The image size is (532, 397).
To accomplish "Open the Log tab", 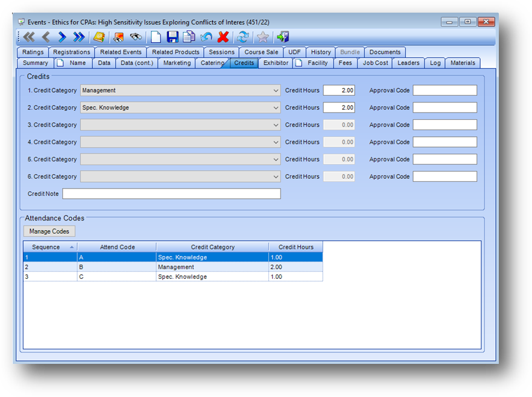I will click(435, 63).
